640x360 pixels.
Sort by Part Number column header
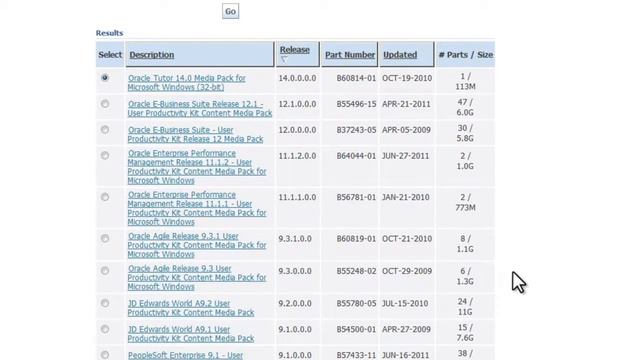click(x=350, y=55)
